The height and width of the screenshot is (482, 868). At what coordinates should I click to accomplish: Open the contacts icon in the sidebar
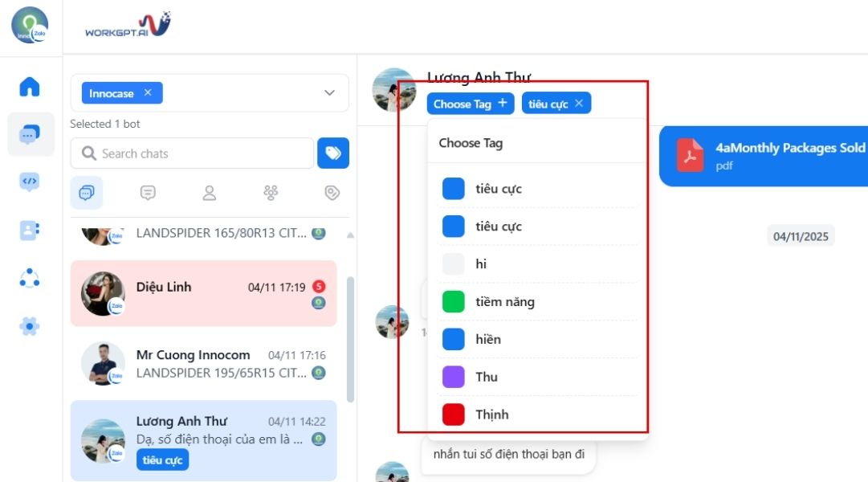point(30,231)
